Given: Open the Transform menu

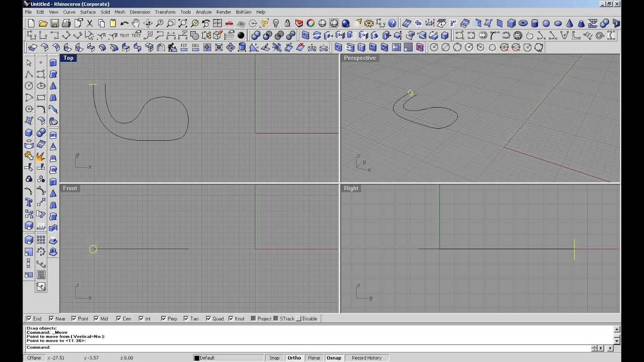Looking at the screenshot, I should (165, 12).
